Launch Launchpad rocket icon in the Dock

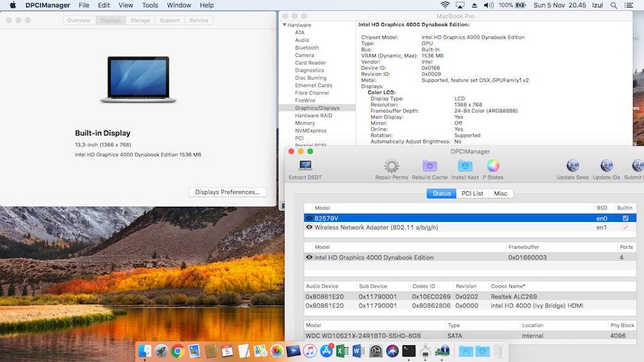[161, 351]
